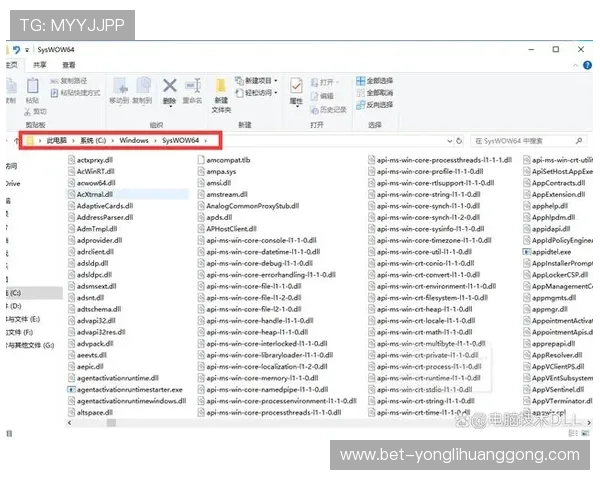Select the appidtel.exe file icon

527,252
